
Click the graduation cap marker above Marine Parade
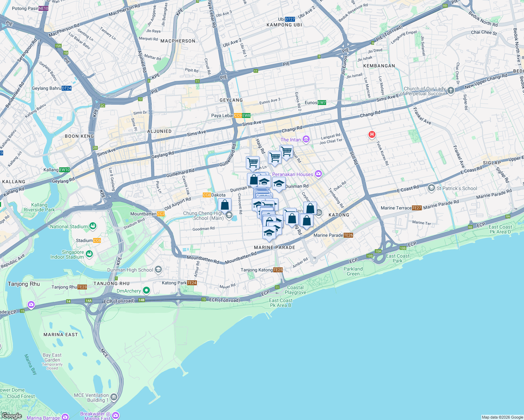point(270,232)
